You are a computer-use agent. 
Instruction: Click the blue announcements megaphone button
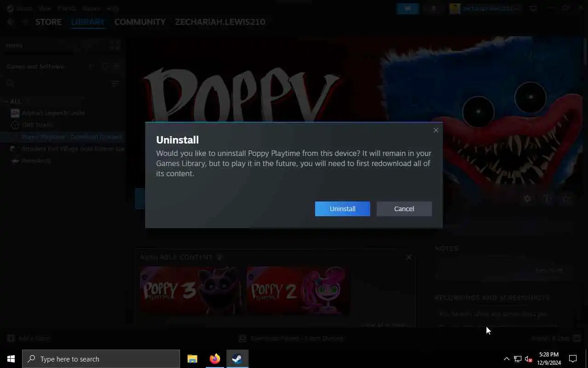407,8
